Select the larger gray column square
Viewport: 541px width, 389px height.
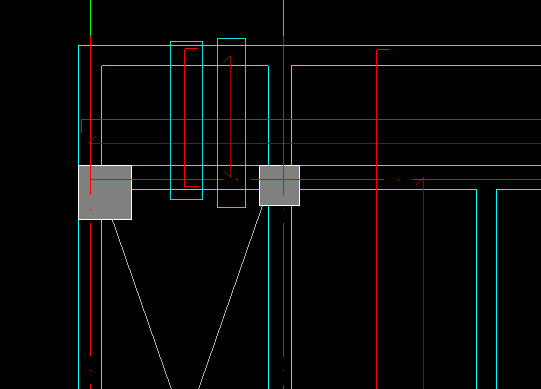pyautogui.click(x=105, y=192)
